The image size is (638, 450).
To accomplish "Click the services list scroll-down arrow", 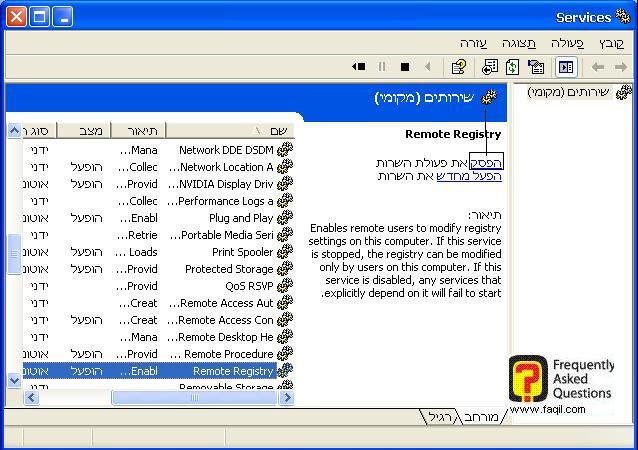I will (14, 380).
